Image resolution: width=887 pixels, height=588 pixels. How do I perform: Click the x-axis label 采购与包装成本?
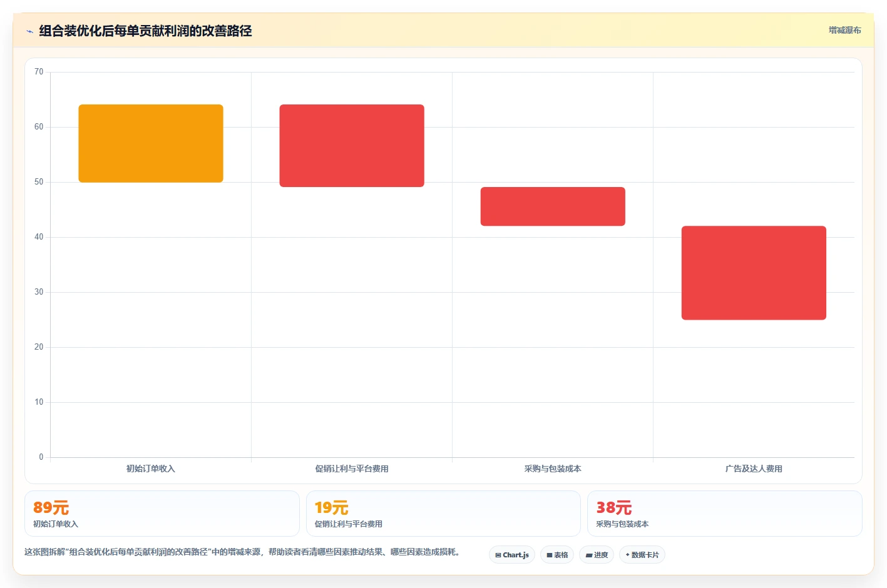tap(553, 469)
